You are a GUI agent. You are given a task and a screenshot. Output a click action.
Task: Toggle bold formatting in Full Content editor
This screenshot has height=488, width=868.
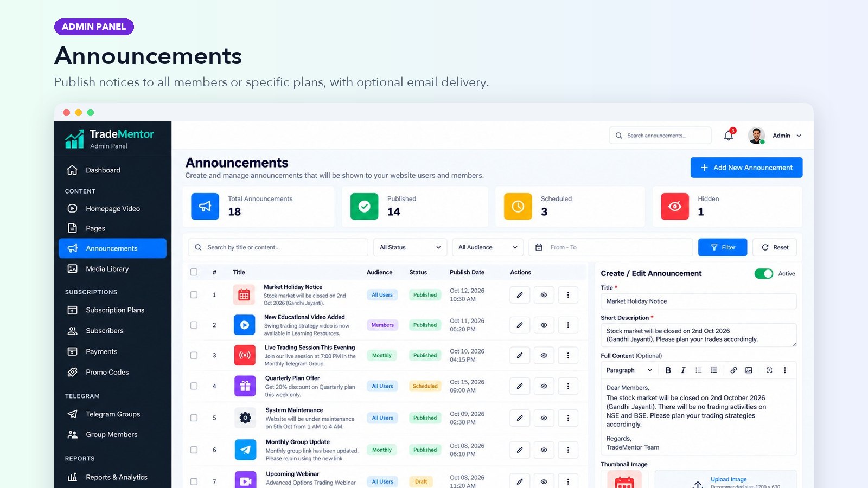coord(668,370)
